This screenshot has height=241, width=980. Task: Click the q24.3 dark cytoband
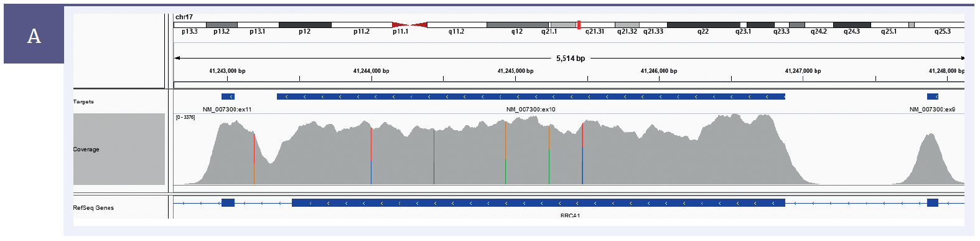[852, 25]
